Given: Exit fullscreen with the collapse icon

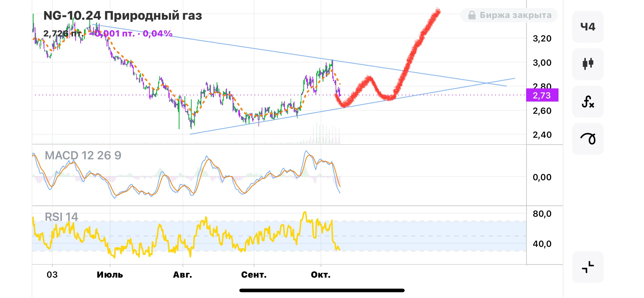Looking at the screenshot, I should (x=587, y=267).
